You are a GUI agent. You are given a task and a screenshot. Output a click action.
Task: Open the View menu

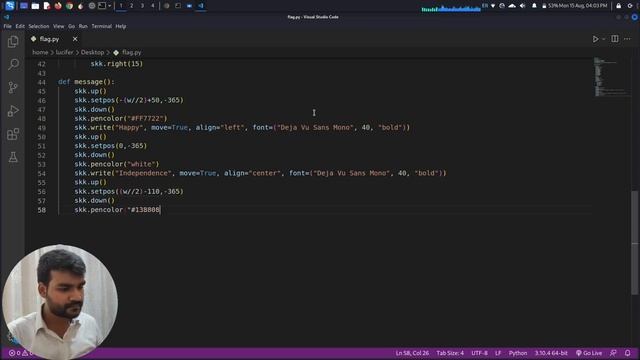58,26
